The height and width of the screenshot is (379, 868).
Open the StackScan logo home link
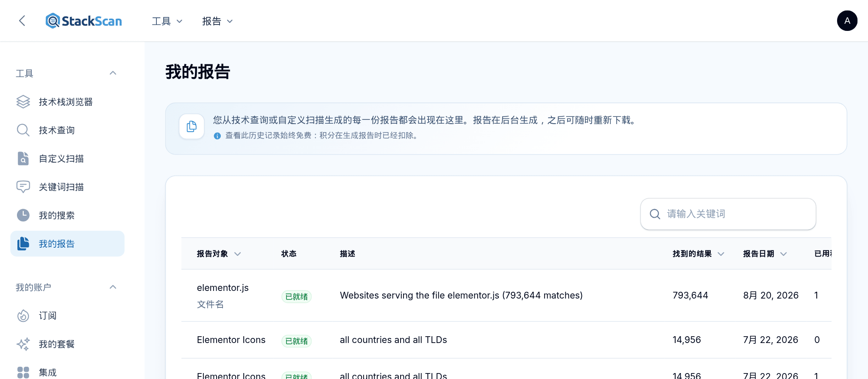(84, 21)
